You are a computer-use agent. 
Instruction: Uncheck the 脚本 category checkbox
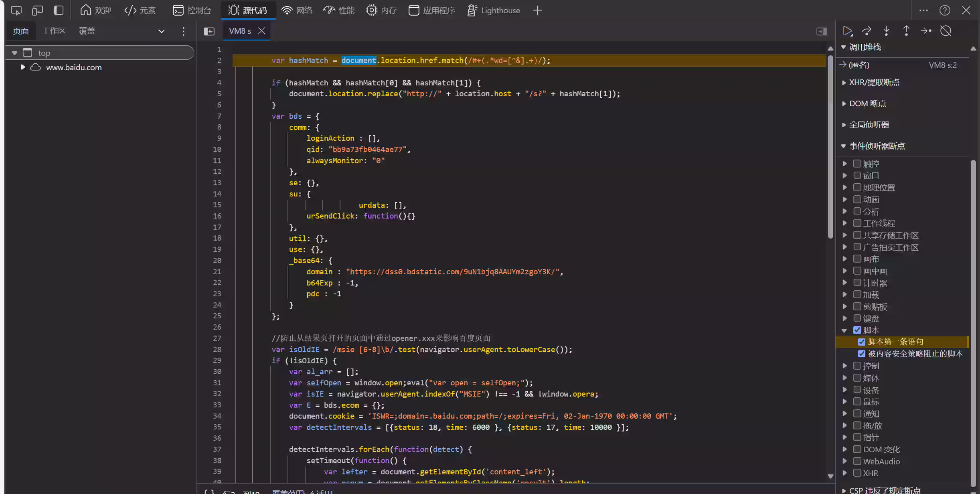pyautogui.click(x=857, y=330)
